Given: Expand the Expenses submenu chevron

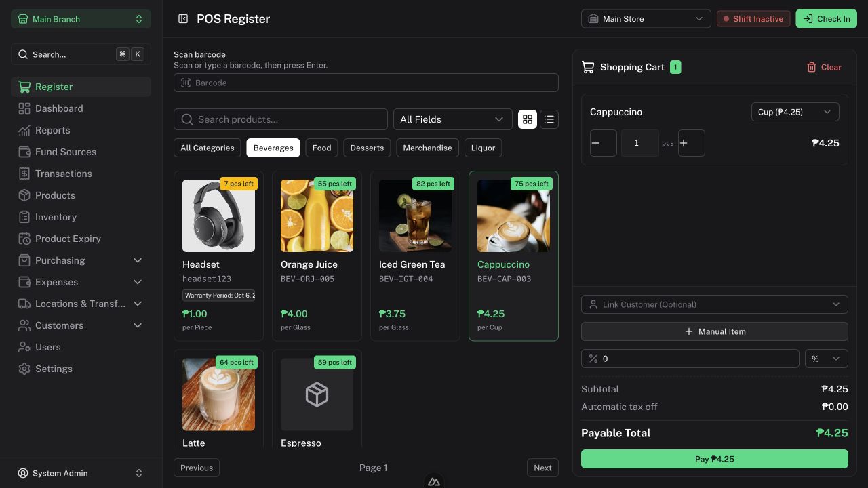Looking at the screenshot, I should 138,282.
